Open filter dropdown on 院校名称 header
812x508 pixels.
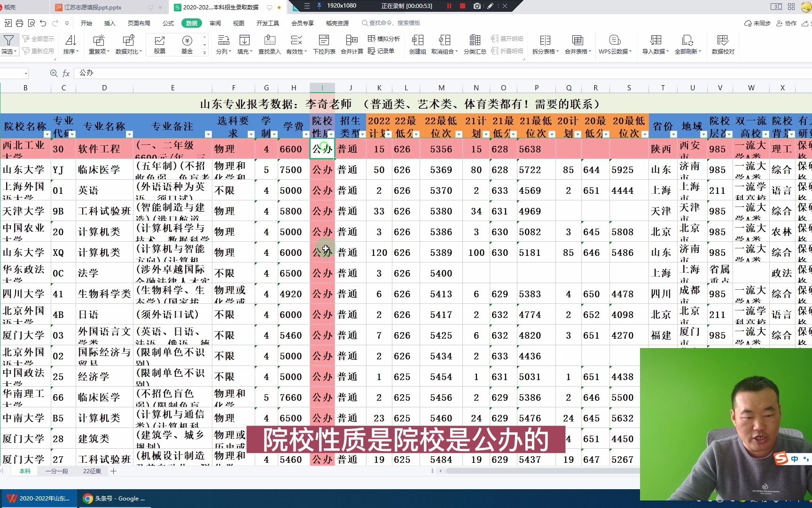pos(47,135)
